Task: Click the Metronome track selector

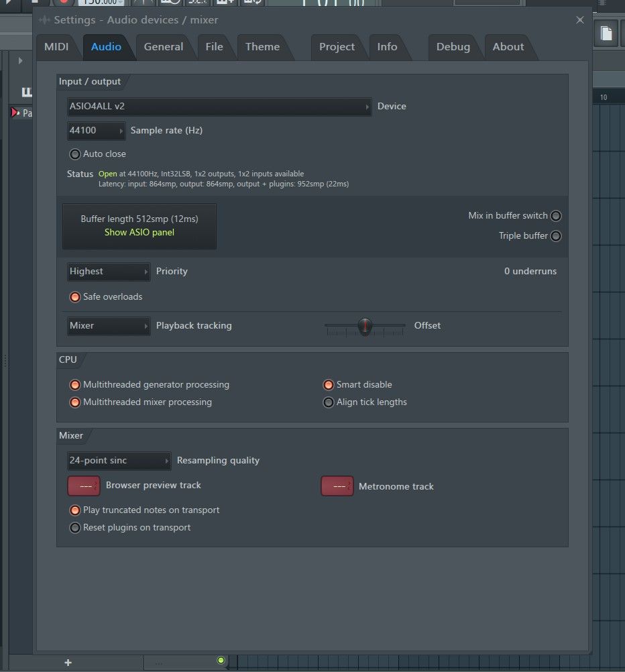Action: [x=337, y=486]
